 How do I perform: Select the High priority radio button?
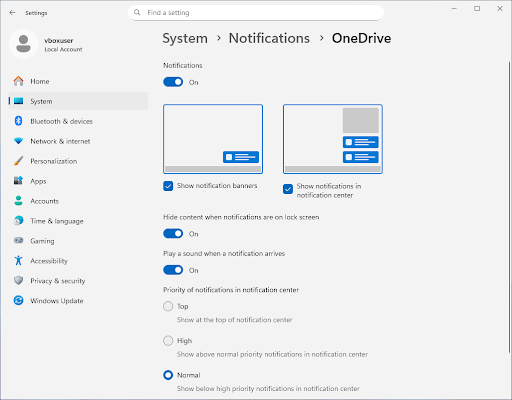(x=168, y=341)
